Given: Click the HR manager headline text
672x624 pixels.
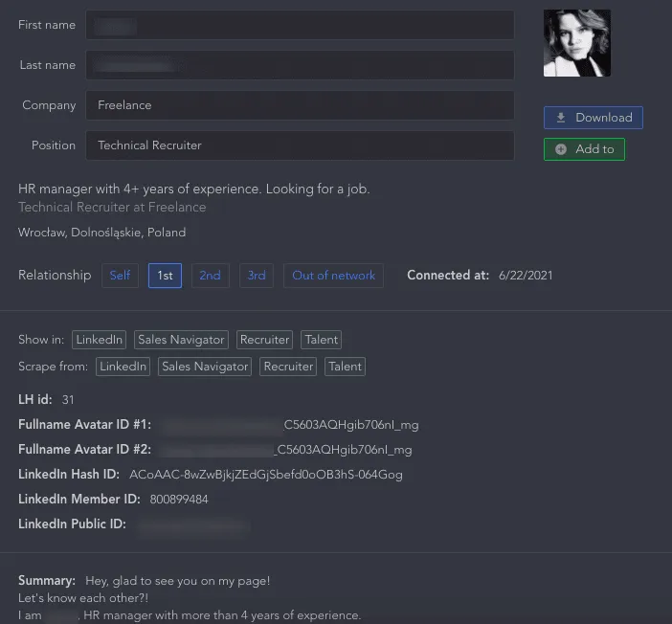Looking at the screenshot, I should 193,189.
